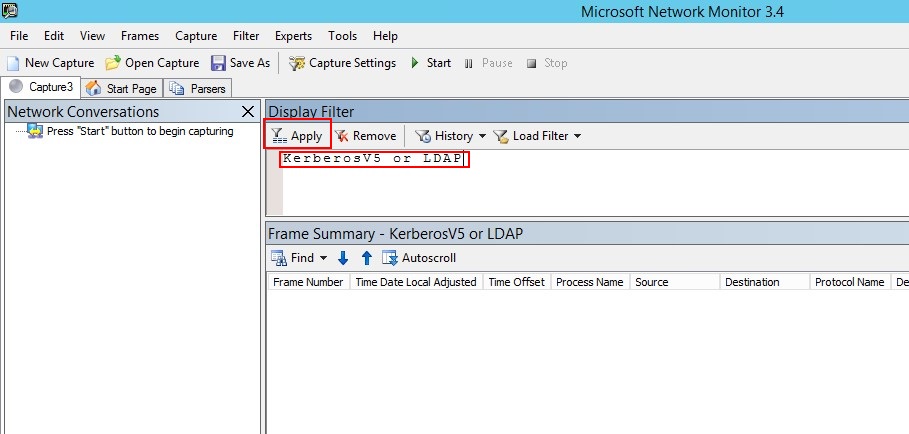Image resolution: width=909 pixels, height=434 pixels.
Task: Open the Capture menu
Action: pyautogui.click(x=196, y=36)
